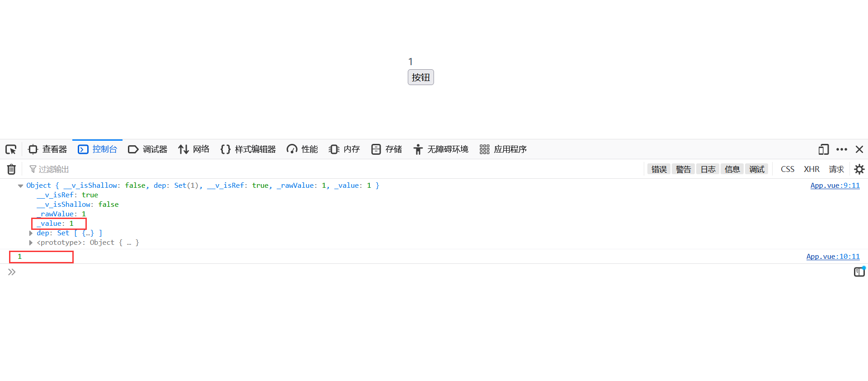
Task: Click the logged value 1 line
Action: pyautogui.click(x=19, y=257)
